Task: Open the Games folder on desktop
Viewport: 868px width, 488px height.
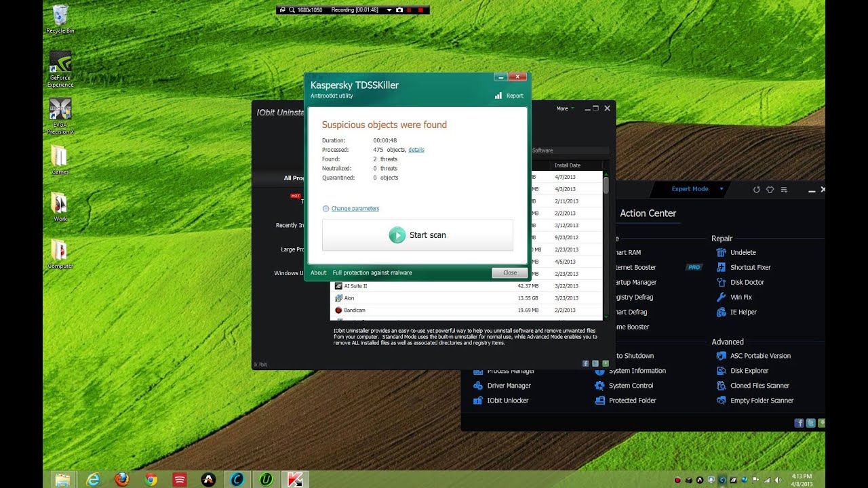Action: [60, 160]
